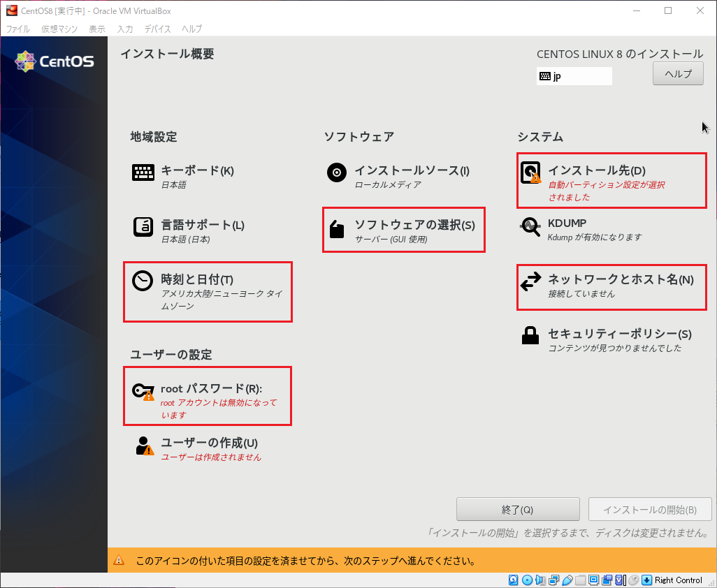Open the 入力 menu
Screen dimensions: 717x588
tap(125, 29)
